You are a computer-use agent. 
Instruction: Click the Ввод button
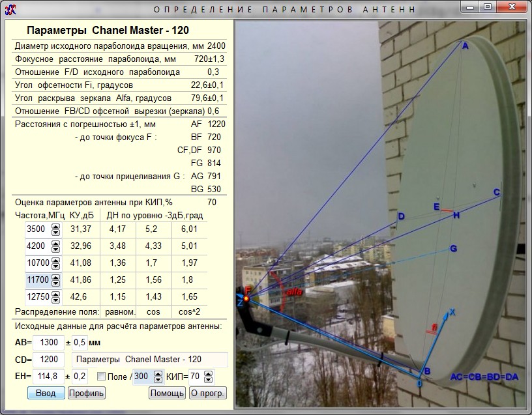pyautogui.click(x=46, y=394)
